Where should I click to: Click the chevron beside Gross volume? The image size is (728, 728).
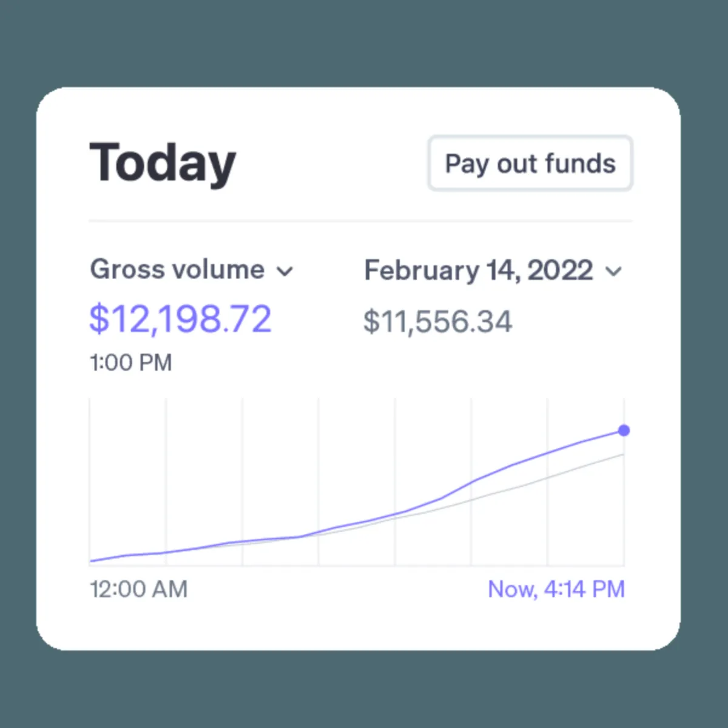[x=285, y=271]
